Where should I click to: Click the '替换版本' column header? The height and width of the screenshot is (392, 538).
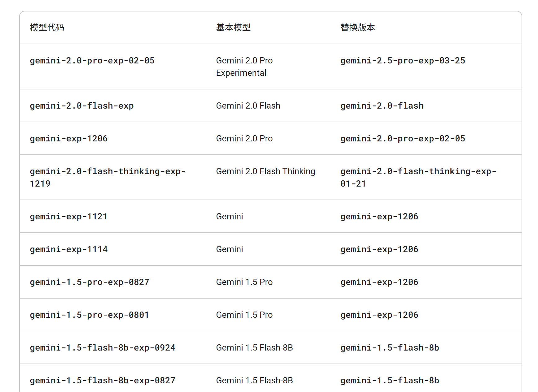pos(358,28)
